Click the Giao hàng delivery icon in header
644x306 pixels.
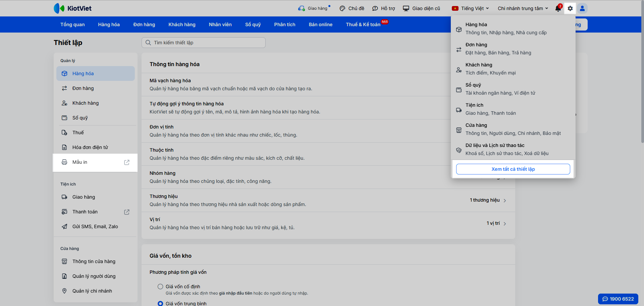302,8
